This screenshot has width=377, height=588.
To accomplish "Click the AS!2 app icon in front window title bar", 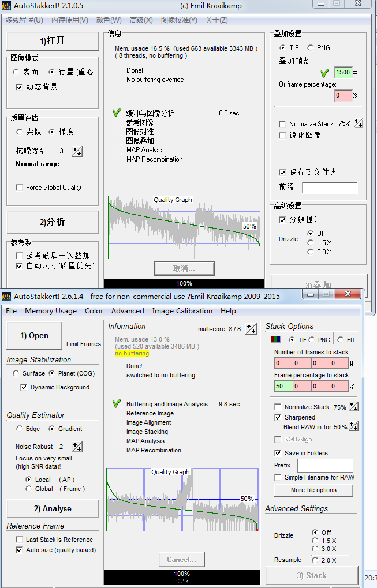I will click(6, 297).
